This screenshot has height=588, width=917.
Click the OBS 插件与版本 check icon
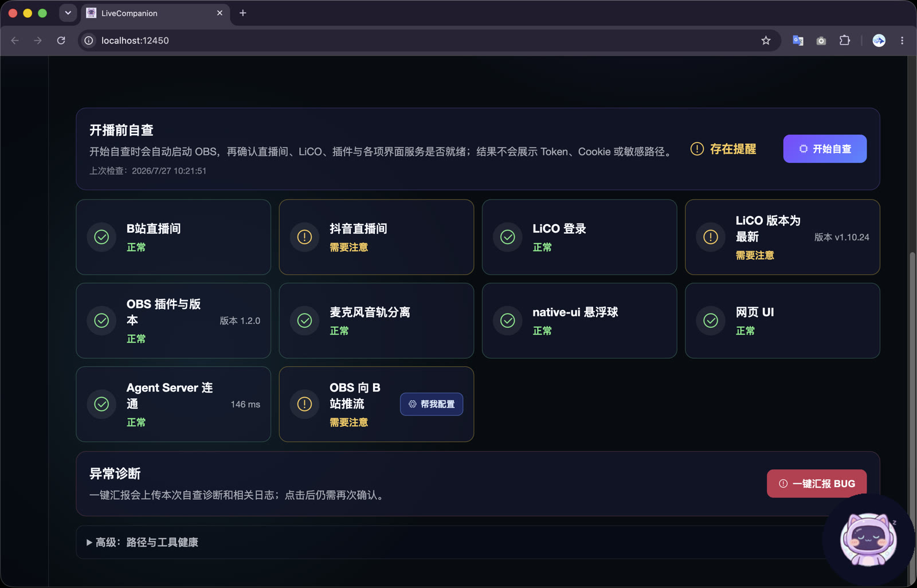click(101, 321)
